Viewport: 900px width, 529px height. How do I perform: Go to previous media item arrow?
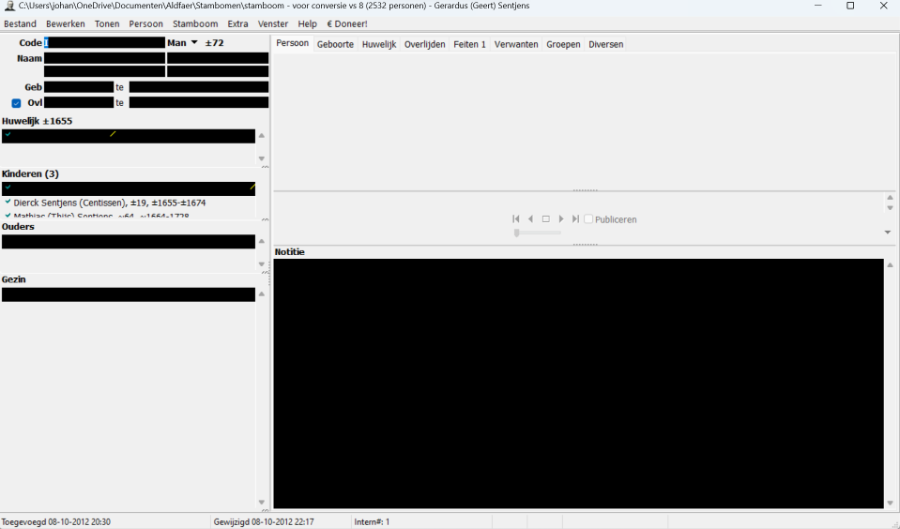pos(530,219)
